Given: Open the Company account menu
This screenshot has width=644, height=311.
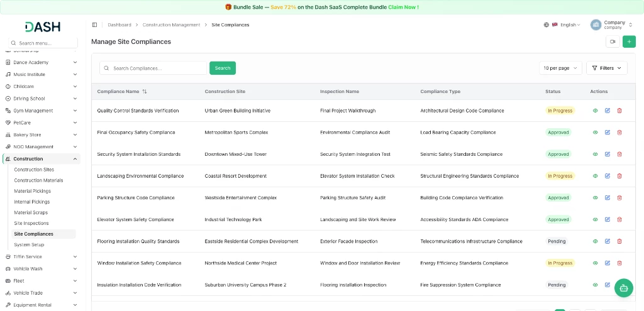Looking at the screenshot, I should pos(611,25).
